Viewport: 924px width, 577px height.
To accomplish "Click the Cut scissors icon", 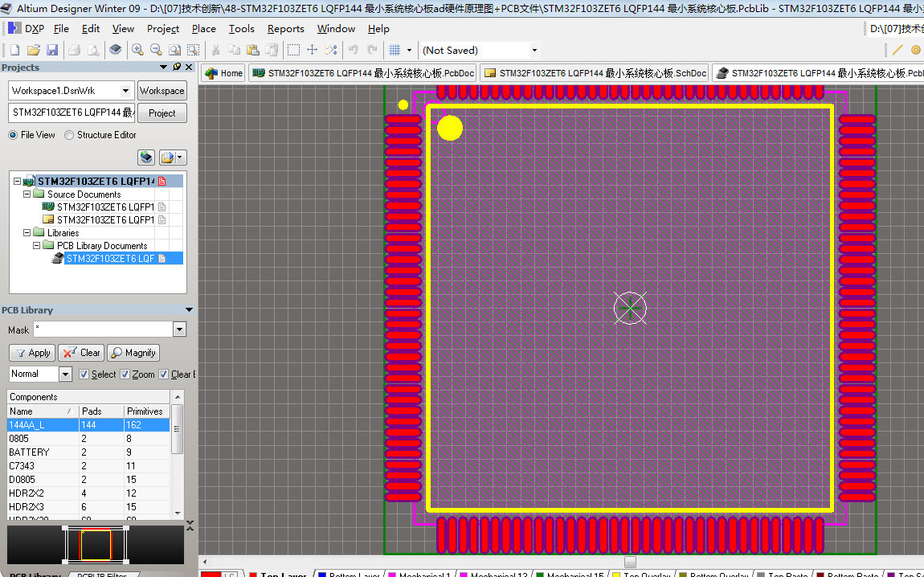I will point(215,50).
